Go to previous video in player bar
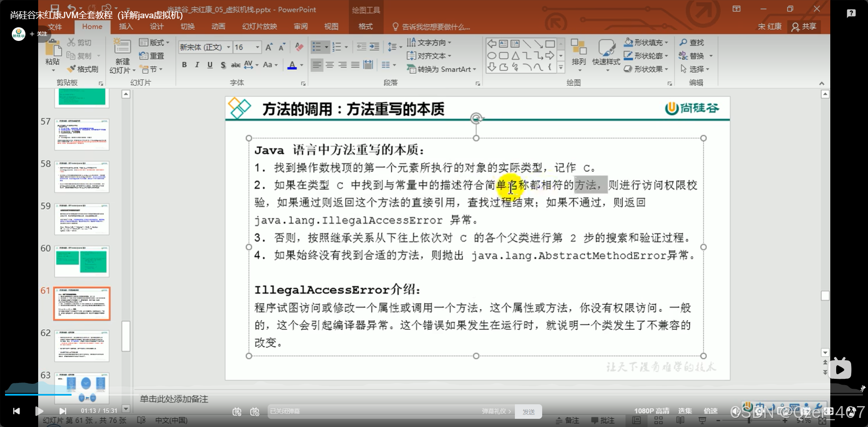Image resolution: width=868 pixels, height=427 pixels. pos(16,411)
